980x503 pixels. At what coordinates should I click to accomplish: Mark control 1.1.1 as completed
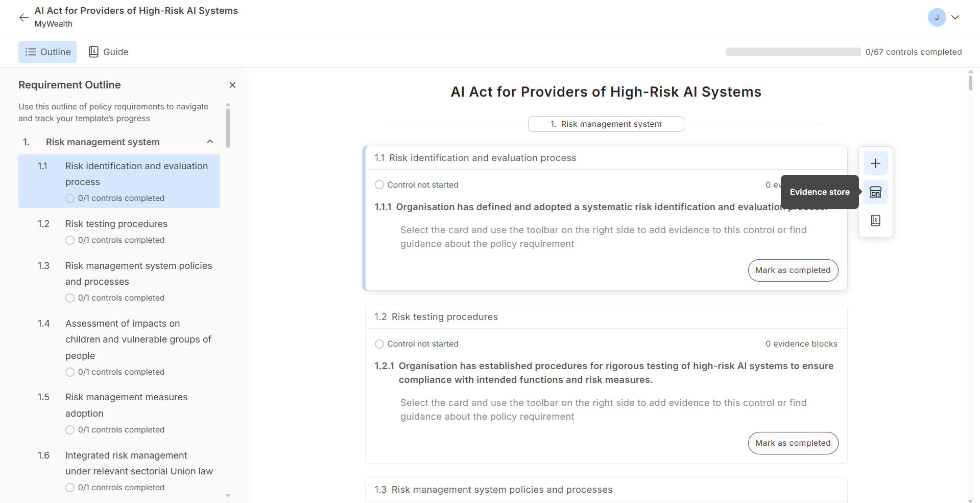tap(793, 270)
